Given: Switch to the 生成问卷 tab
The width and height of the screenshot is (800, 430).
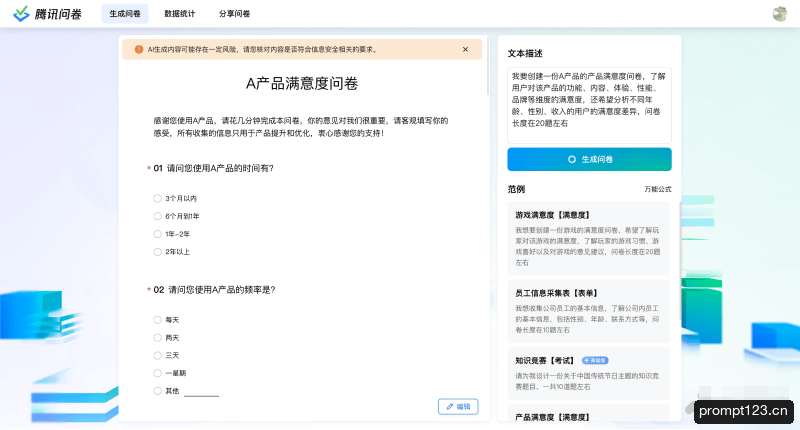Looking at the screenshot, I should pyautogui.click(x=125, y=14).
